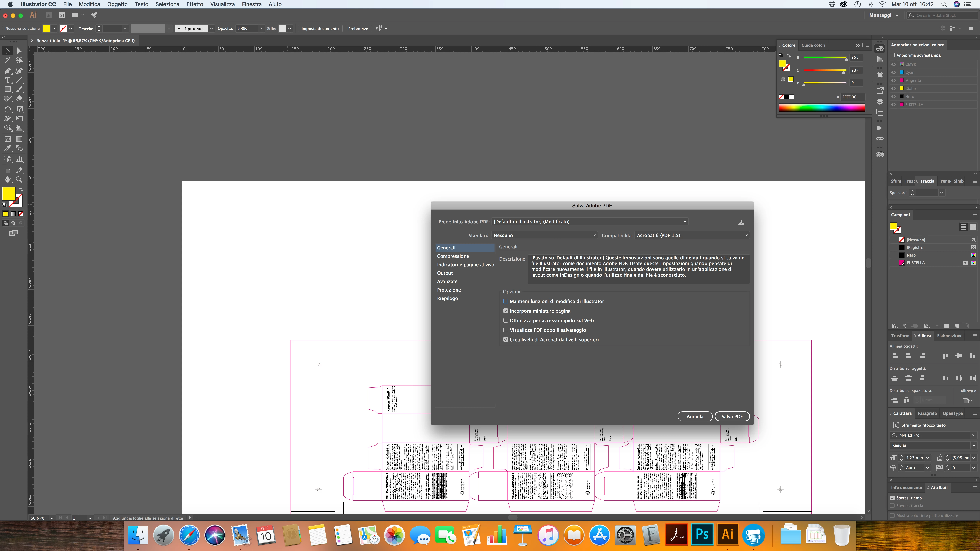Select the Hand tool
This screenshot has width=980, height=551.
click(7, 179)
